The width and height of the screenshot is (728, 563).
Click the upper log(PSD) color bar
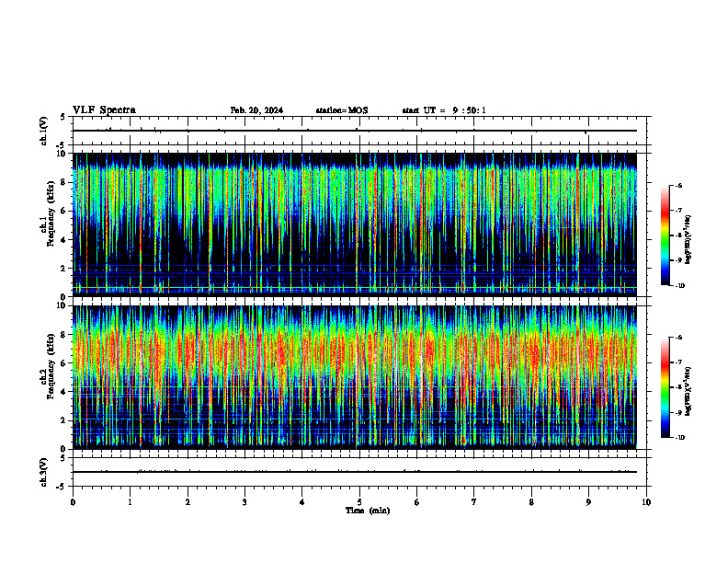click(x=665, y=236)
